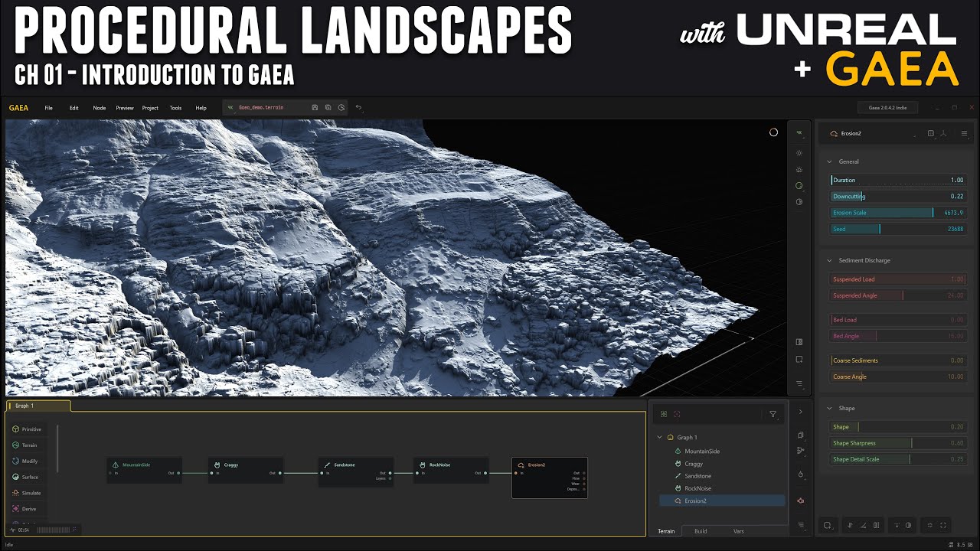Open the Primitive node category
The image size is (980, 551).
tap(27, 429)
